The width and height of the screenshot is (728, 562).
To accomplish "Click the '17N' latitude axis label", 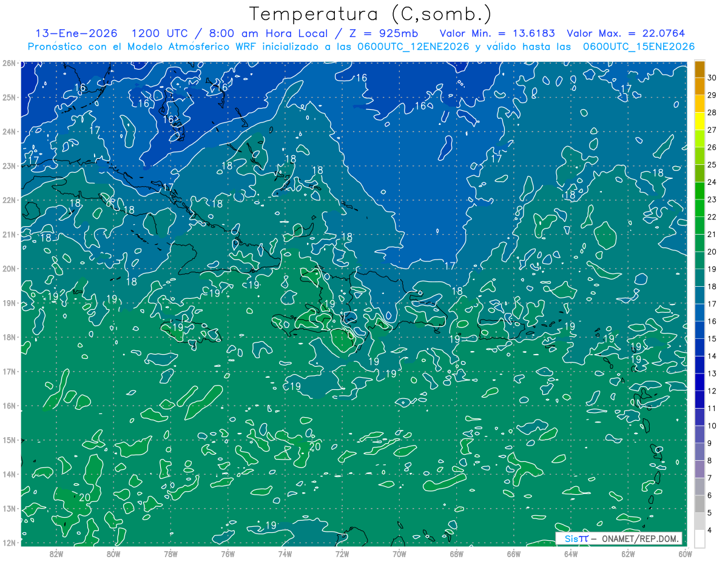I will coord(9,371).
